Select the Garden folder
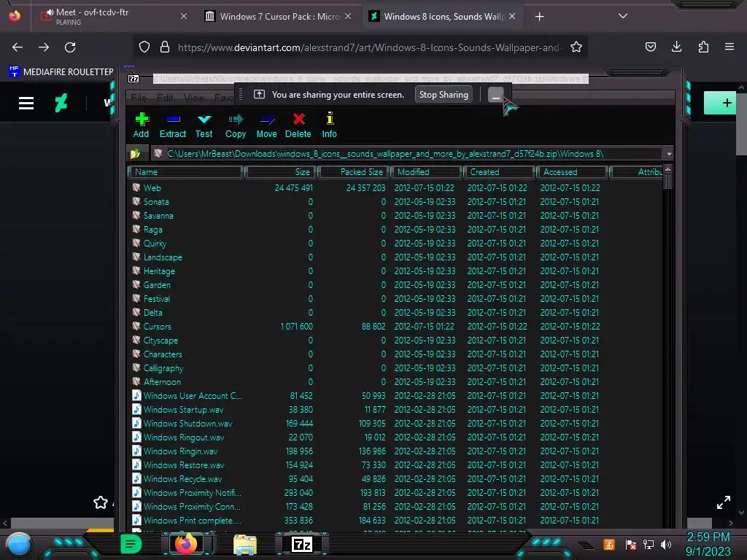 [x=157, y=285]
